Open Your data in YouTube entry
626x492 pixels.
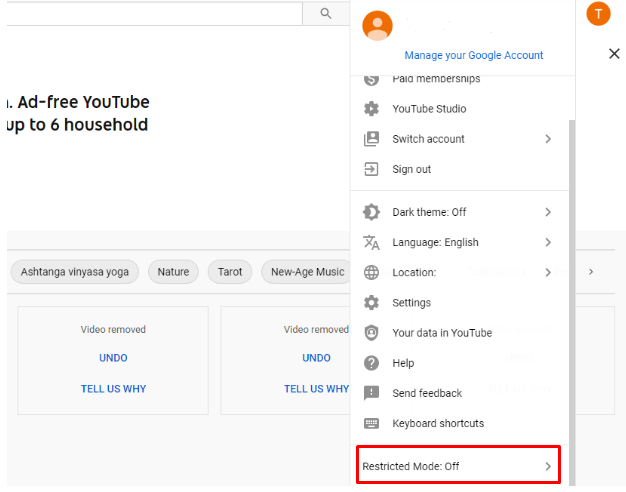460,333
